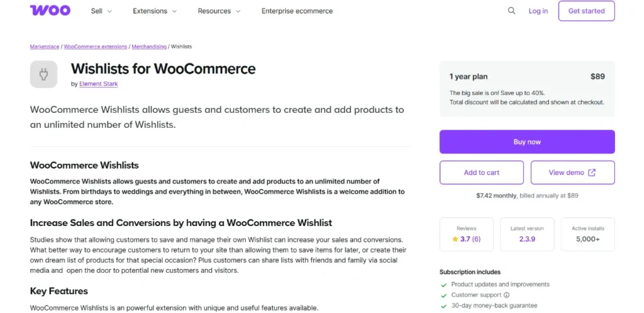This screenshot has height=313, width=644.
Task: Click the Log in link
Action: click(538, 11)
